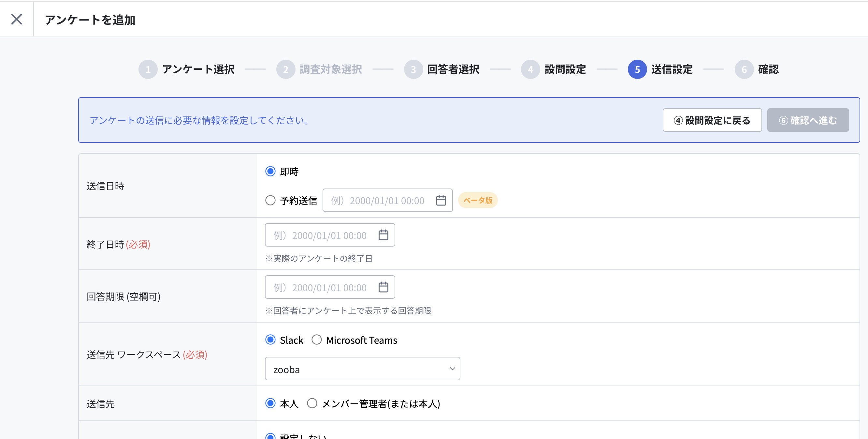Click note ※実際のアンケートの終了日
868x439 pixels.
click(x=319, y=259)
